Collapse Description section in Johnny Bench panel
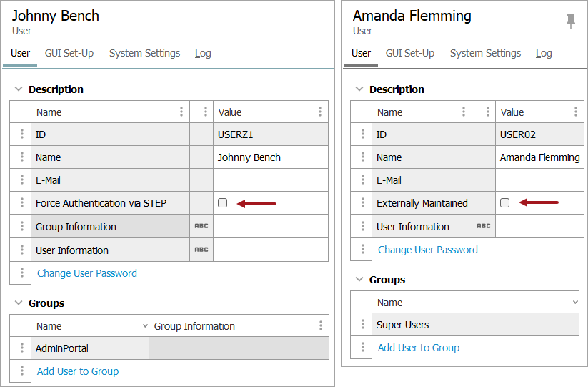Screen dimensions: 588x387 [x=18, y=89]
